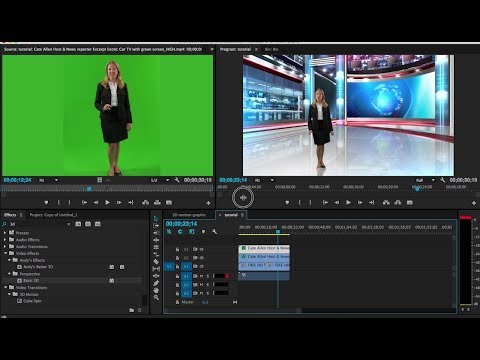
Task: Open Source monitor button editor plus icon
Action: pyautogui.click(x=208, y=203)
